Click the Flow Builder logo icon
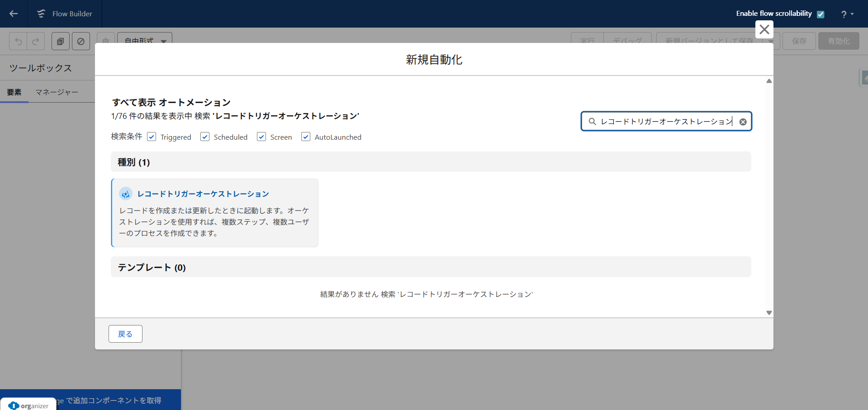The height and width of the screenshot is (410, 868). (41, 14)
